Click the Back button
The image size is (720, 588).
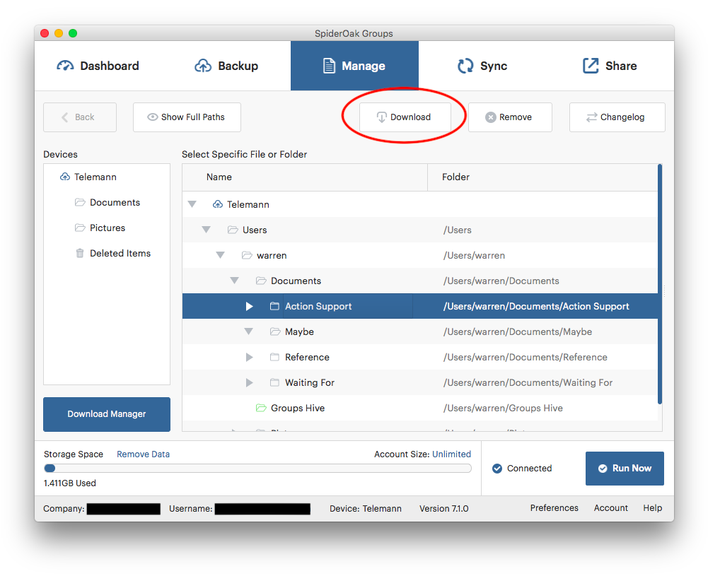[80, 117]
